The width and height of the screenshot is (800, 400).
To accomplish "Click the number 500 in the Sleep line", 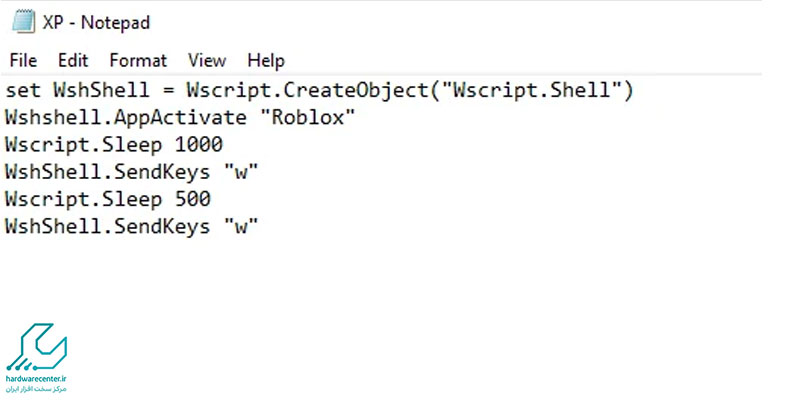I will tap(193, 199).
